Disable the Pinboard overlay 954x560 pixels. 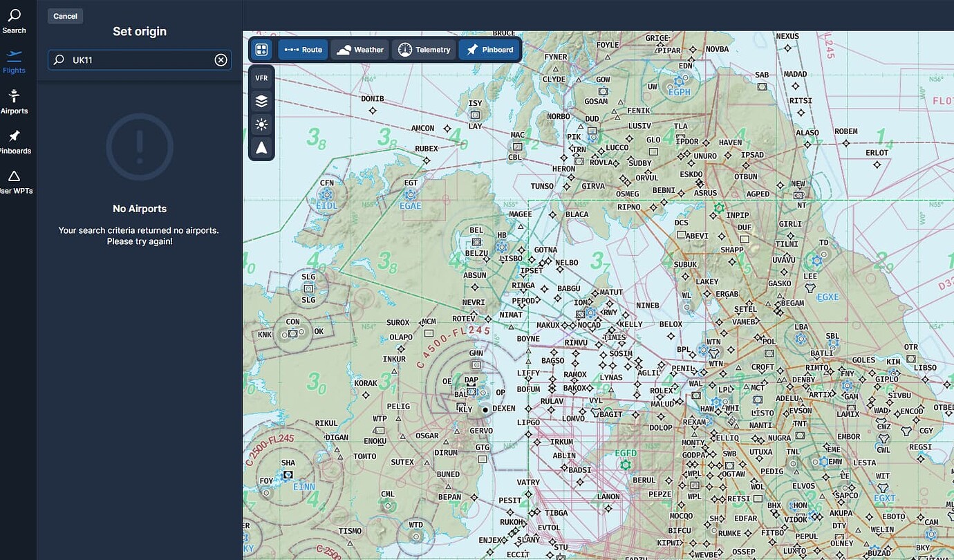489,49
